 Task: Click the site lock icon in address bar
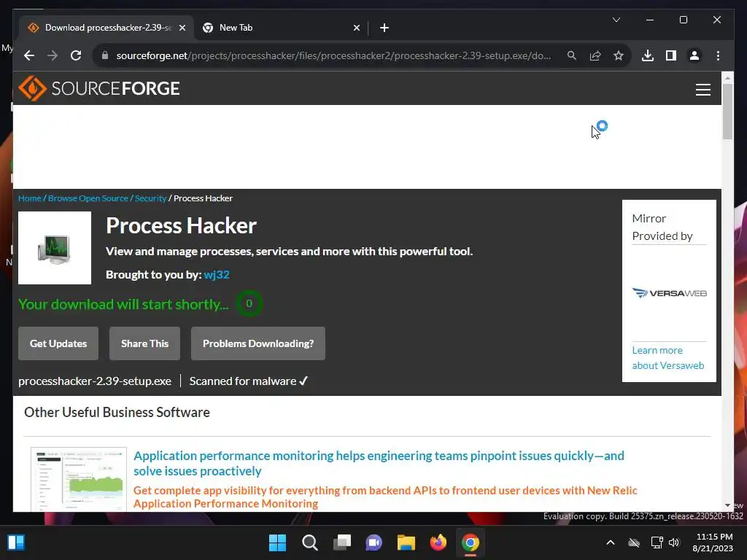tap(105, 55)
